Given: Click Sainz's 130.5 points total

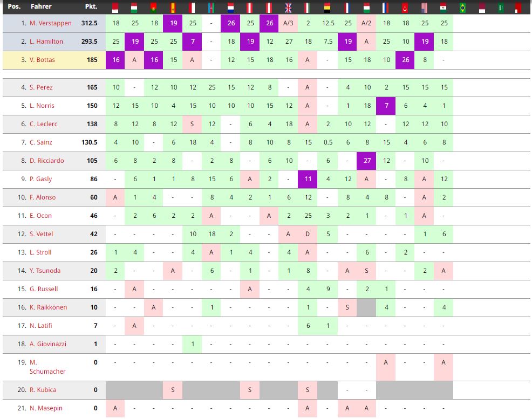Looking at the screenshot, I should coord(89,142).
